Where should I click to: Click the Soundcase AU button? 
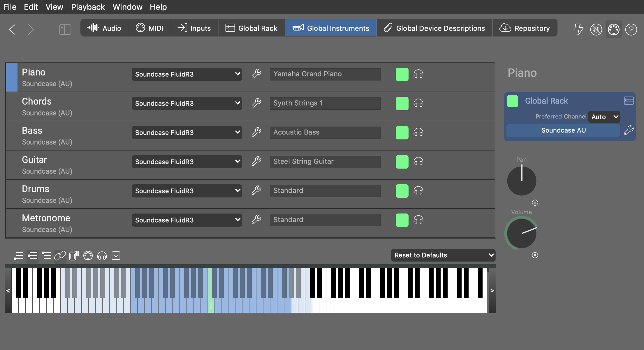click(x=563, y=130)
